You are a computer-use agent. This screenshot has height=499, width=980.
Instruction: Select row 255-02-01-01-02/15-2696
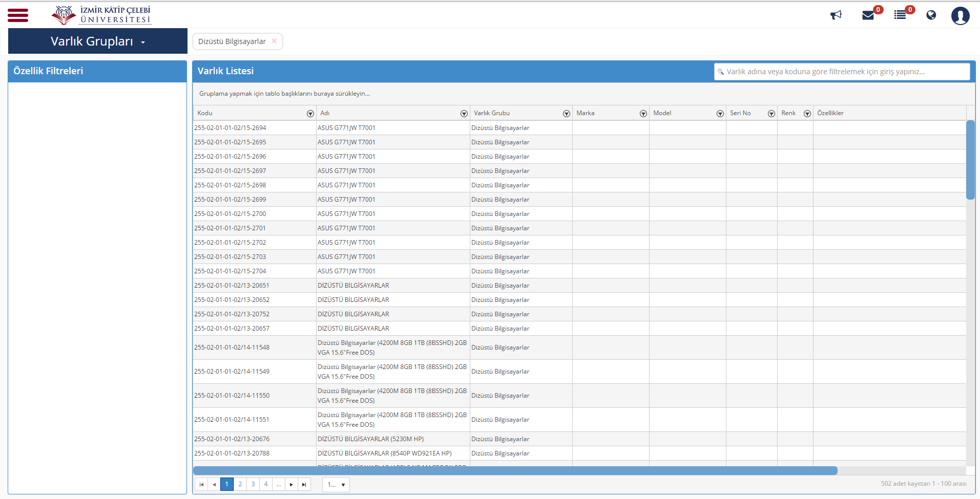point(579,157)
